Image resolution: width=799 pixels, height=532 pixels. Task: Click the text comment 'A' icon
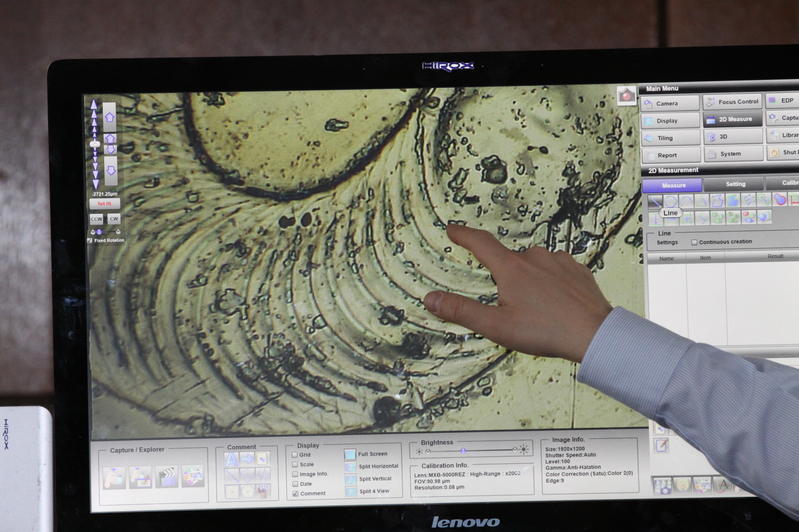click(232, 459)
